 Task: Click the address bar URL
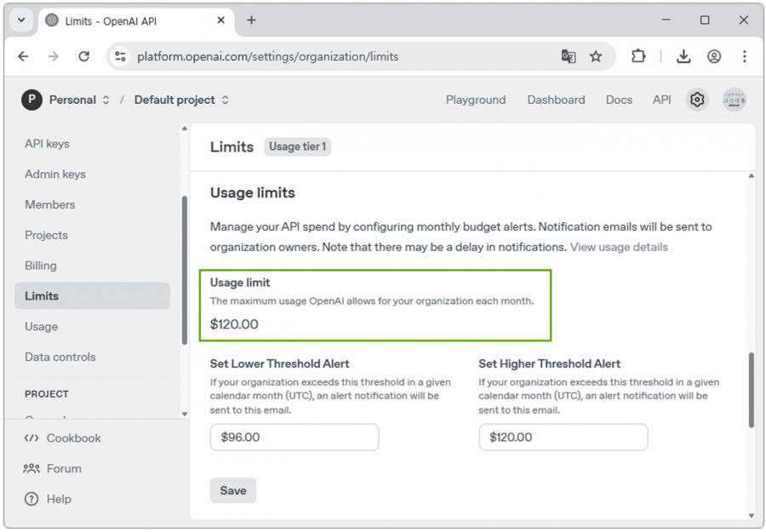tap(268, 57)
